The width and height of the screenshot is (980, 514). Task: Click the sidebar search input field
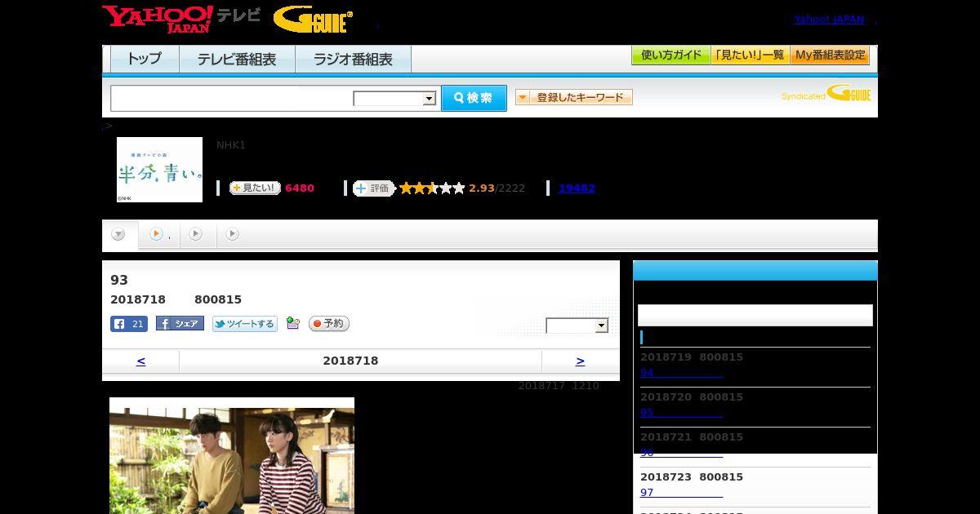755,316
